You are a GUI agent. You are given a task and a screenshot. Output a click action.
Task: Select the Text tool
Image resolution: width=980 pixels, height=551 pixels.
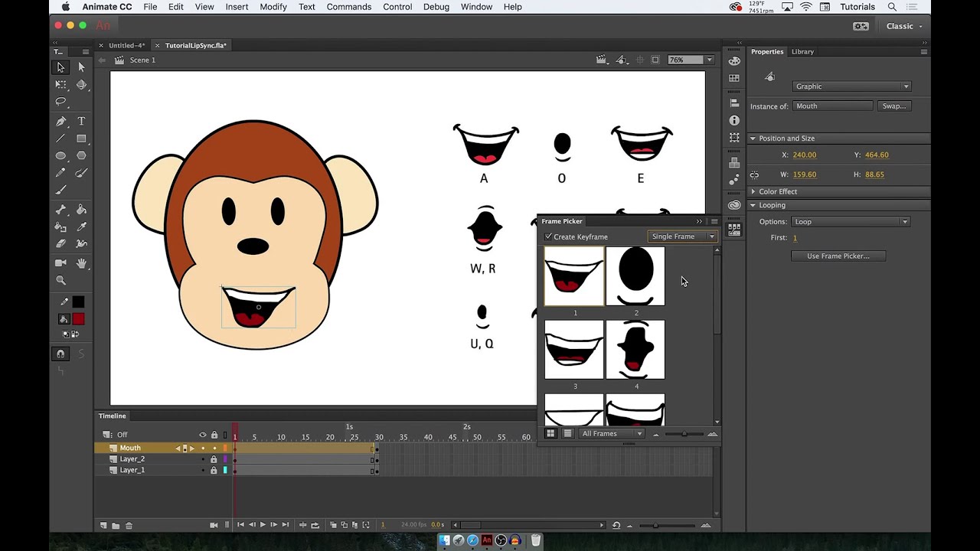point(81,122)
